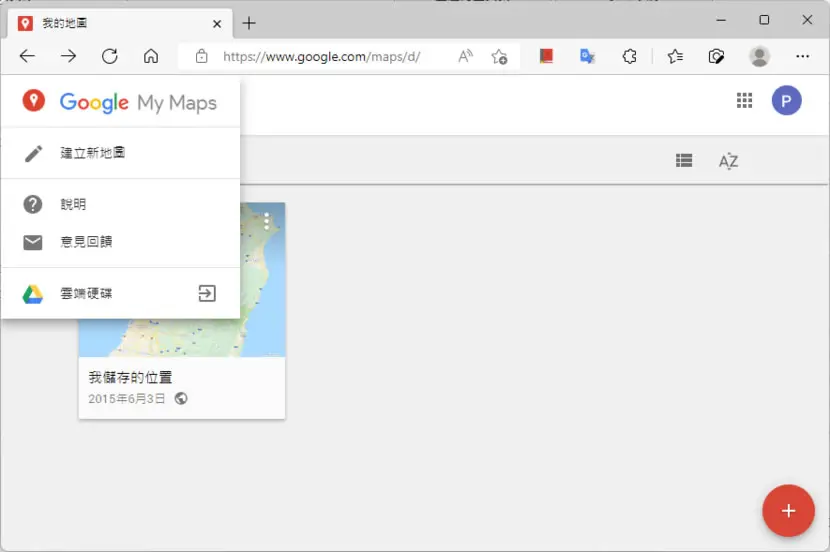
Task: Open the 說明 help entry
Action: click(120, 204)
